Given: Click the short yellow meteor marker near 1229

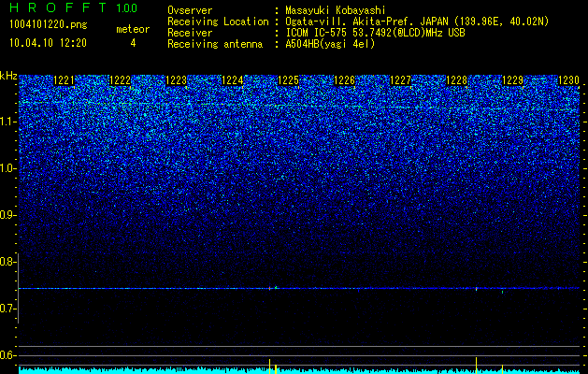Looking at the screenshot, I should coord(503,369).
